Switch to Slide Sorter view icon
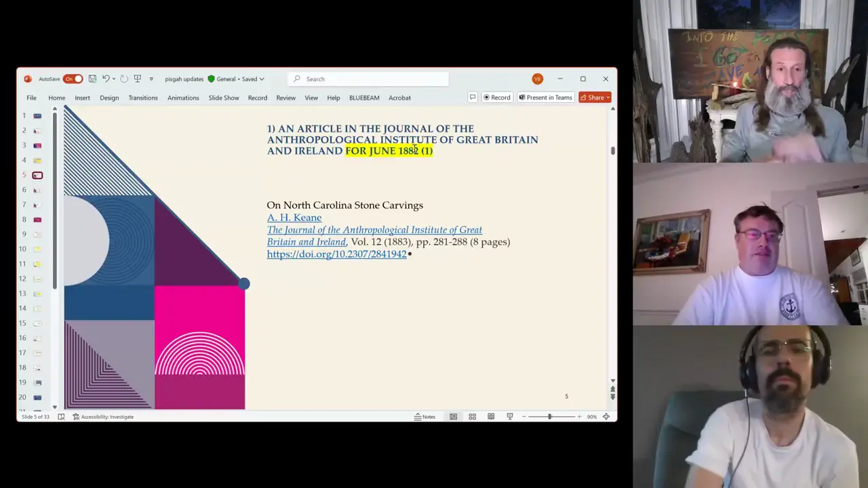 tap(472, 417)
